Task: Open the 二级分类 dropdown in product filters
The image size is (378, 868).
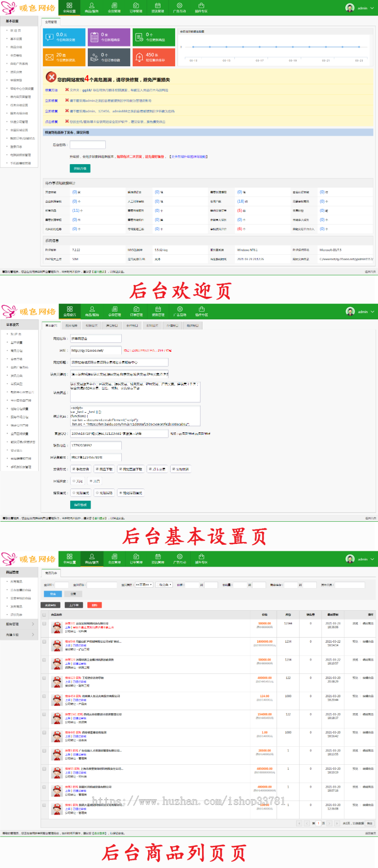Action: [x=164, y=585]
